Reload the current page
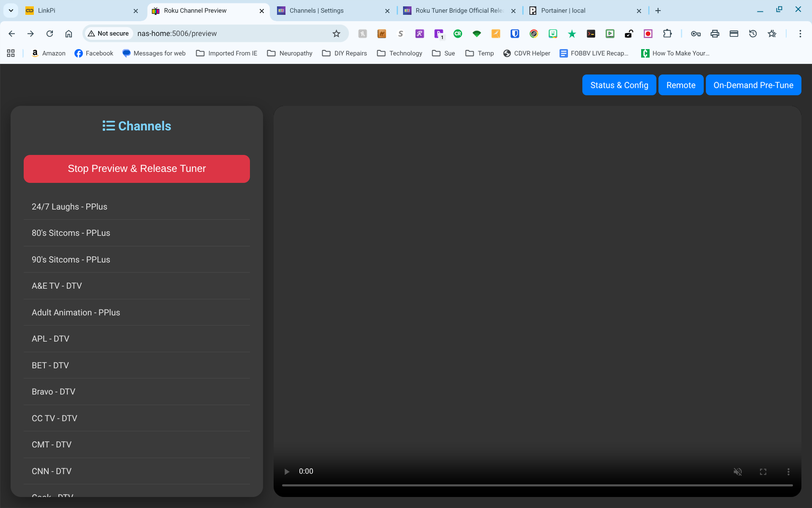 click(x=49, y=33)
